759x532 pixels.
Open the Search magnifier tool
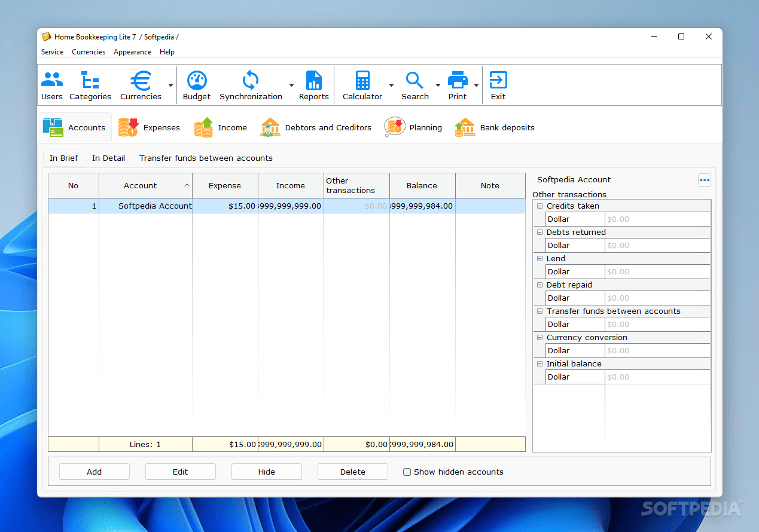coord(415,85)
